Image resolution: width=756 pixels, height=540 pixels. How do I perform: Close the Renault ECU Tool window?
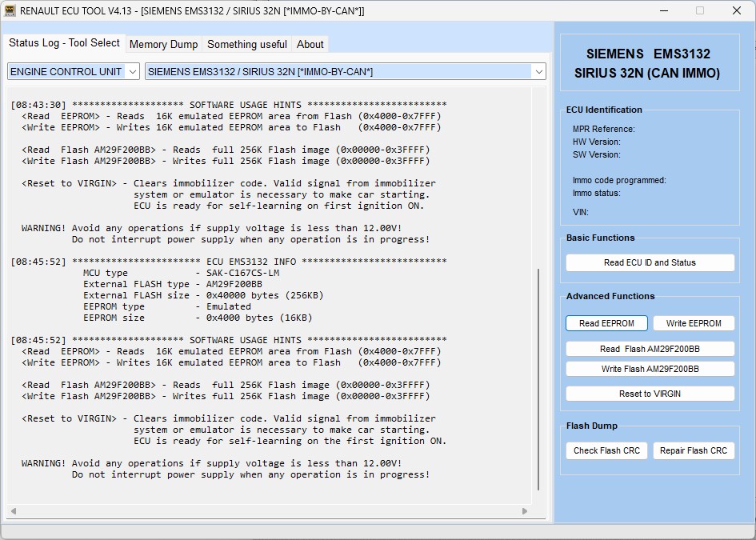tap(736, 10)
